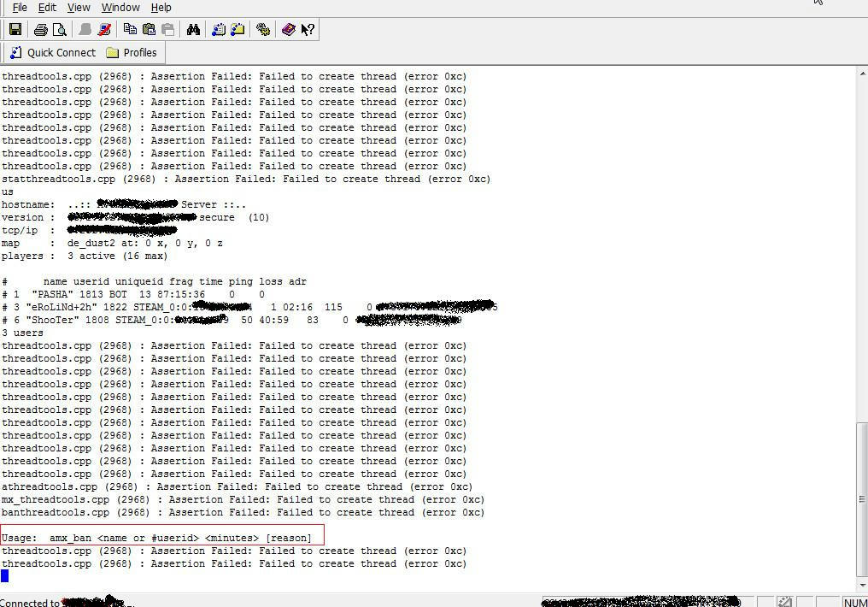Click the 'version :' line in terminal
Viewport: 868px width, 607px height.
click(135, 217)
